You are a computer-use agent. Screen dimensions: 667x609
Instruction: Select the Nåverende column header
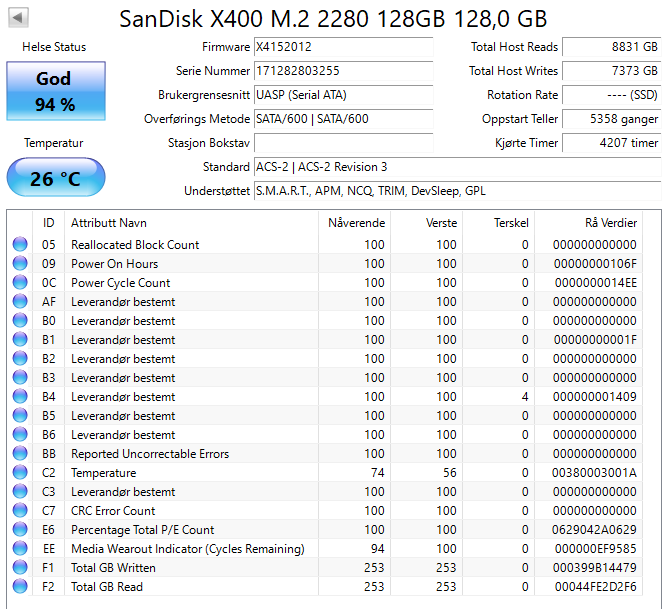354,223
